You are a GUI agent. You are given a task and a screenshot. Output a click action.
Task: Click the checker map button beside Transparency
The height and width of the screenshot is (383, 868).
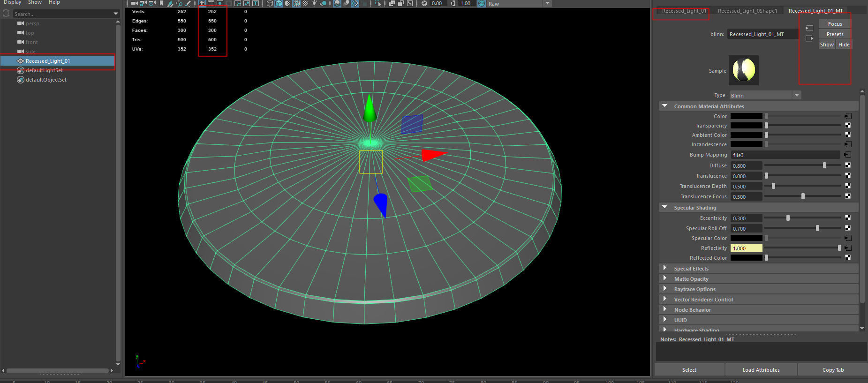(x=848, y=125)
